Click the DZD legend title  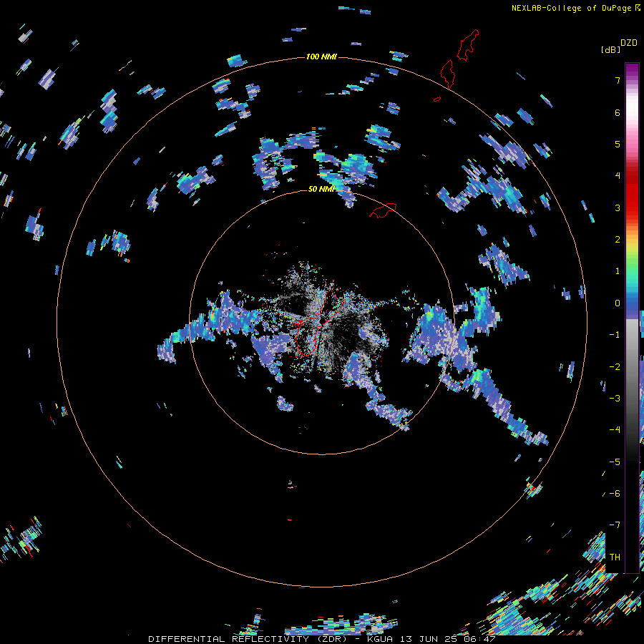629,43
